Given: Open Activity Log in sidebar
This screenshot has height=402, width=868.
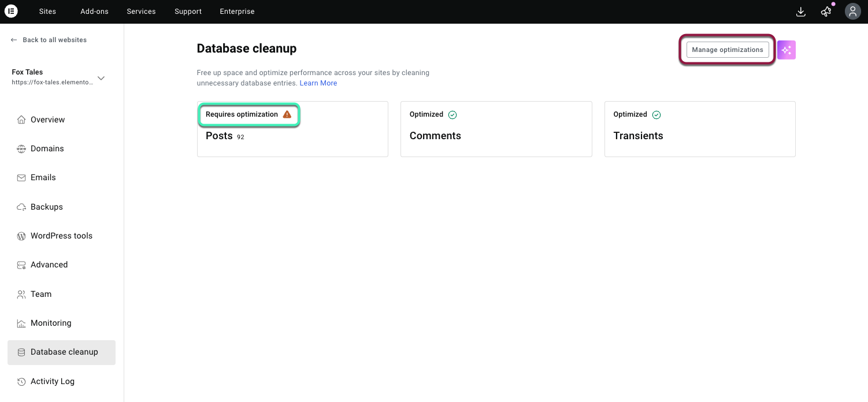Looking at the screenshot, I should [53, 381].
